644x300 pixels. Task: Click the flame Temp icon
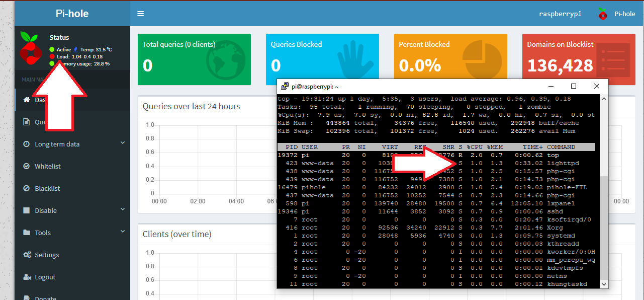tap(76, 49)
